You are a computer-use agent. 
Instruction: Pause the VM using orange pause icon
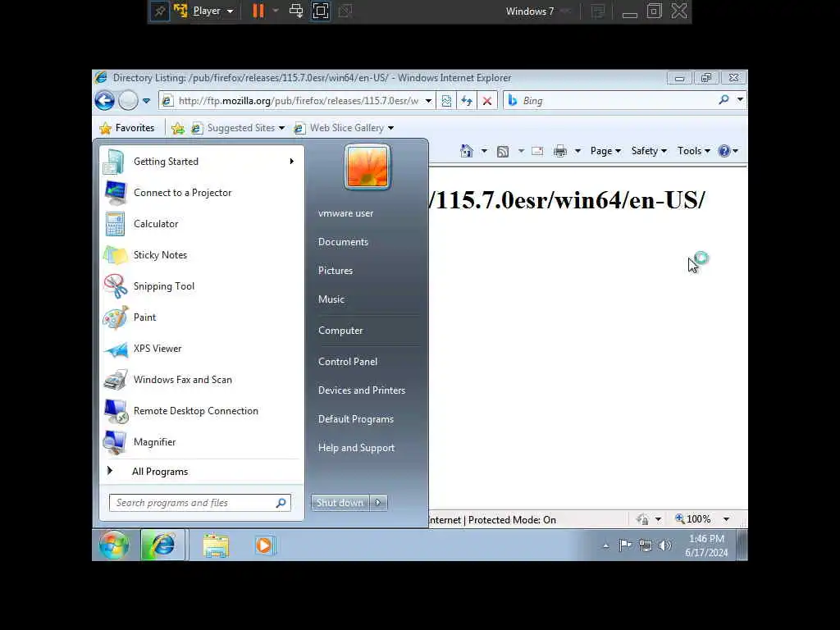click(258, 11)
